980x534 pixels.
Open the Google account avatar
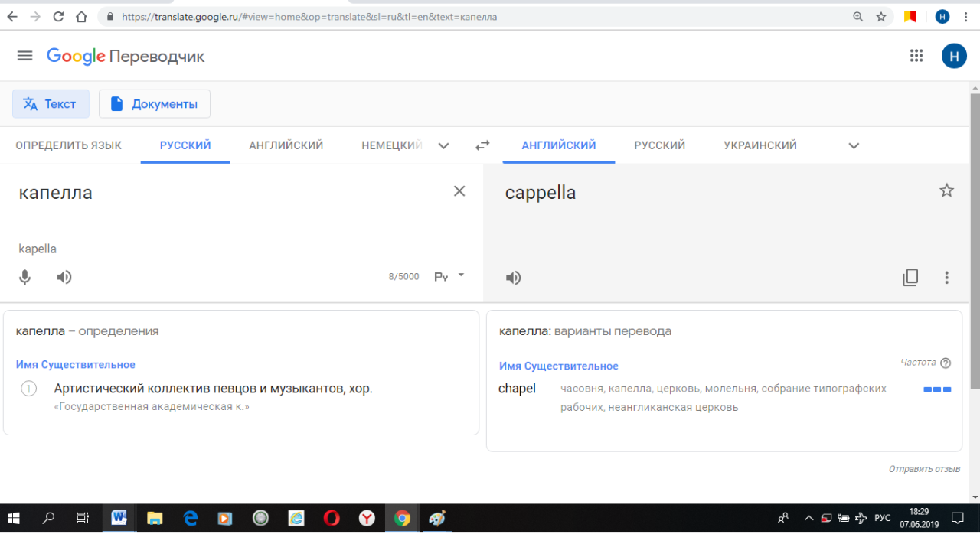[x=954, y=56]
